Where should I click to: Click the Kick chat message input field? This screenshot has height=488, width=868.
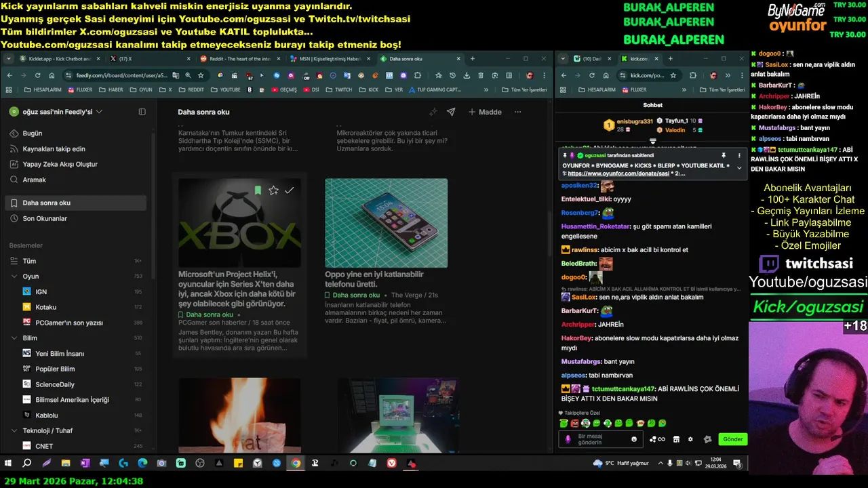coord(602,439)
